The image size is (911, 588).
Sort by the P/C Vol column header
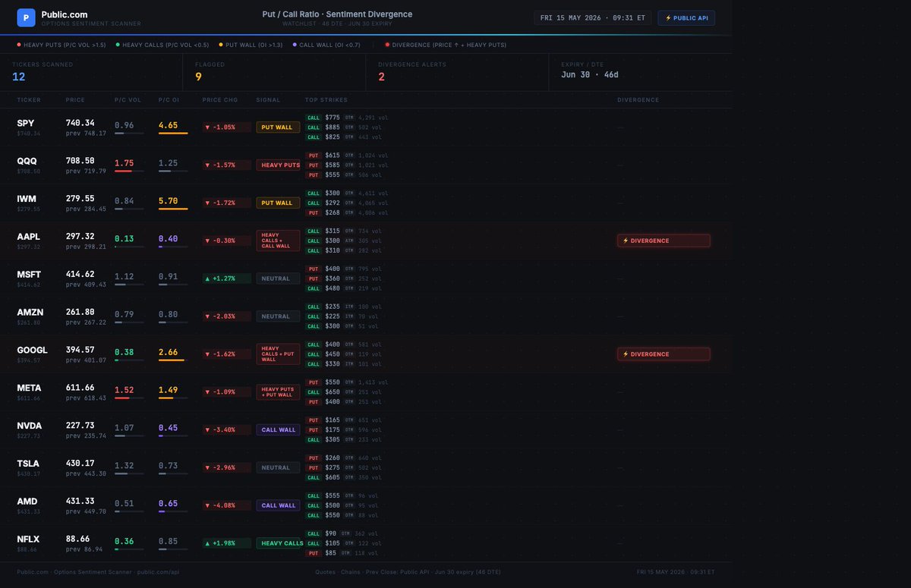tap(128, 99)
